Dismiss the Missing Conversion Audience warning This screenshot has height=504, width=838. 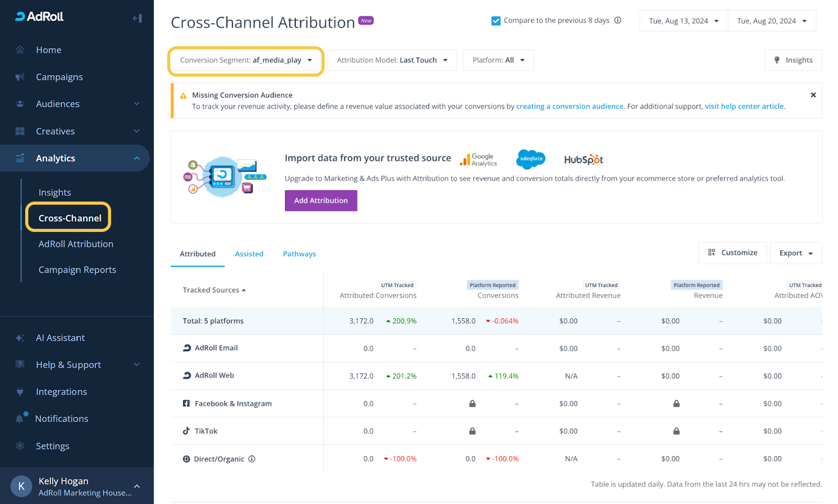[x=813, y=95]
